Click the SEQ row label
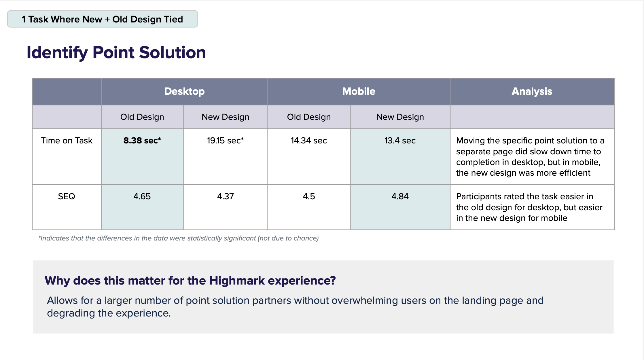644x360 pixels. pos(67,196)
